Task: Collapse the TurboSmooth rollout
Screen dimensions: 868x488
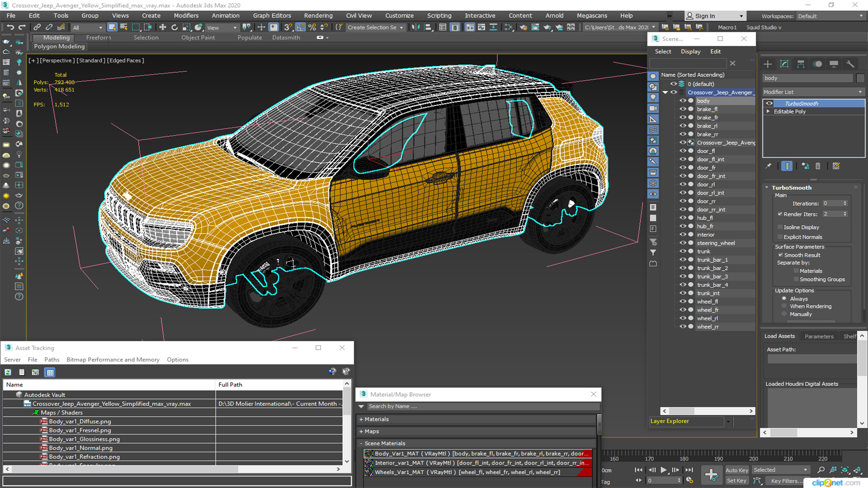Action: click(767, 188)
